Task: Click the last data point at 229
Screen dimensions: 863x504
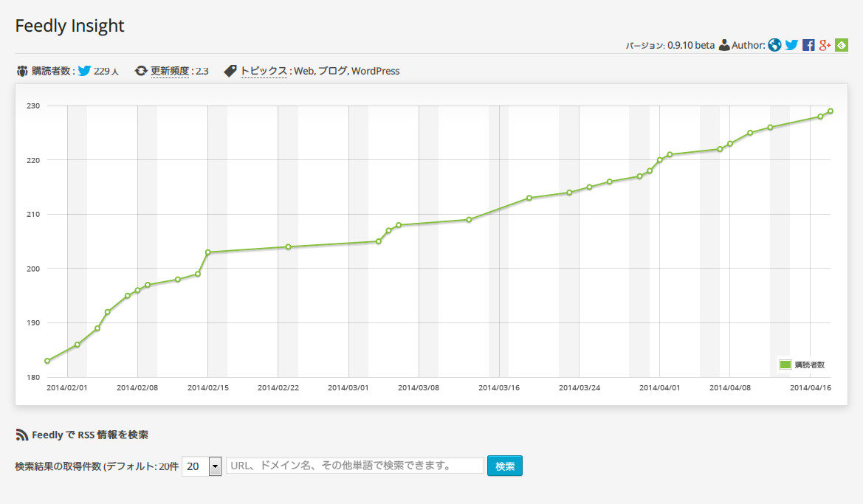Action: point(831,111)
